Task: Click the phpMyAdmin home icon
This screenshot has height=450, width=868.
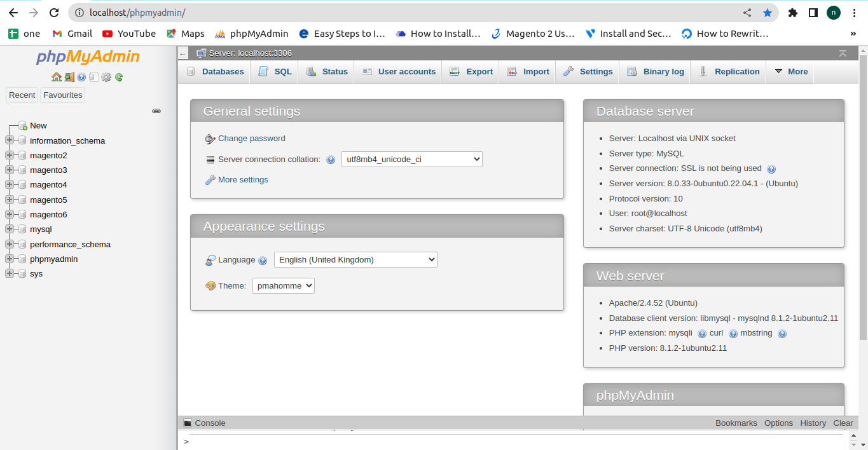Action: coord(57,77)
